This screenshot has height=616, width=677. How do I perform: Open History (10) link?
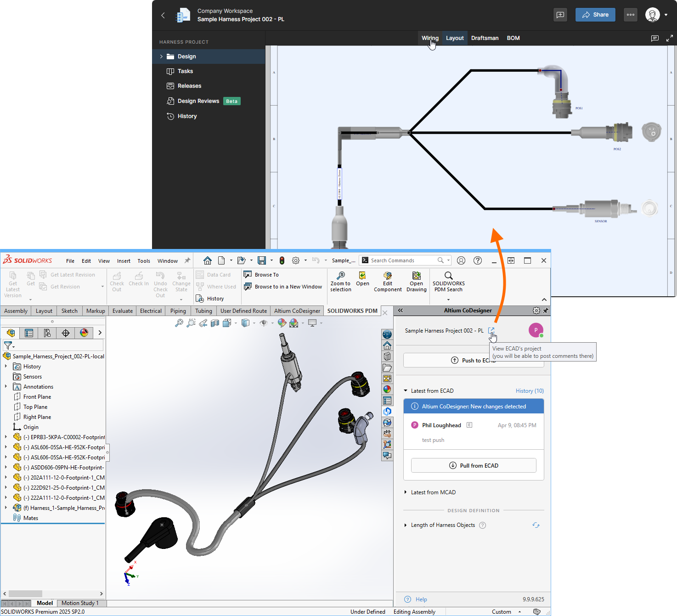[x=530, y=391]
